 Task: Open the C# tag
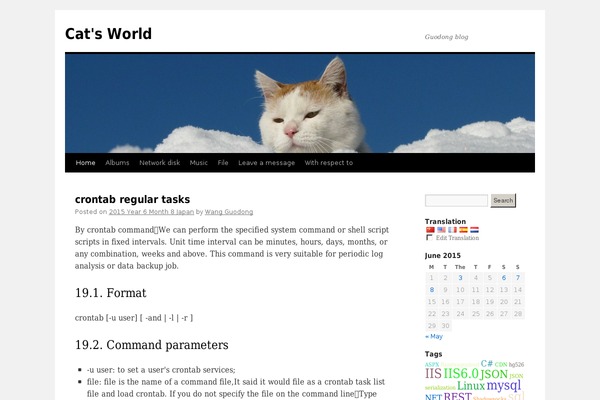(x=486, y=363)
